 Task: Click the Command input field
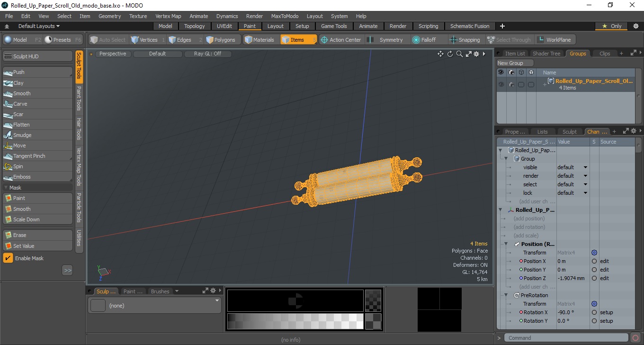click(x=567, y=338)
